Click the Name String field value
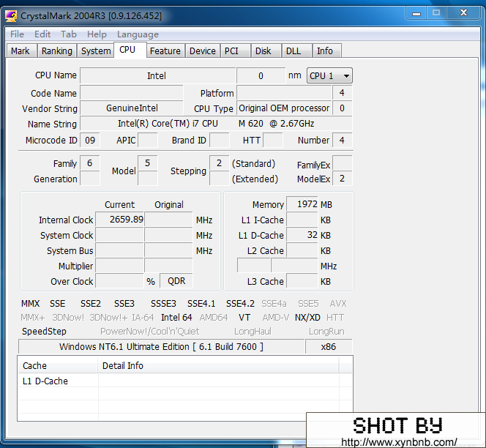 215,124
